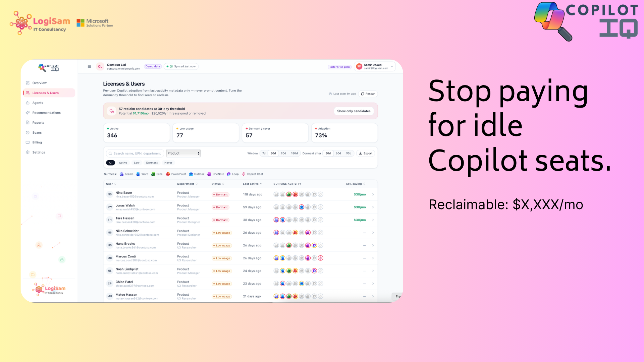Open the hamburger menu icon
This screenshot has width=644, height=362.
[x=89, y=66]
